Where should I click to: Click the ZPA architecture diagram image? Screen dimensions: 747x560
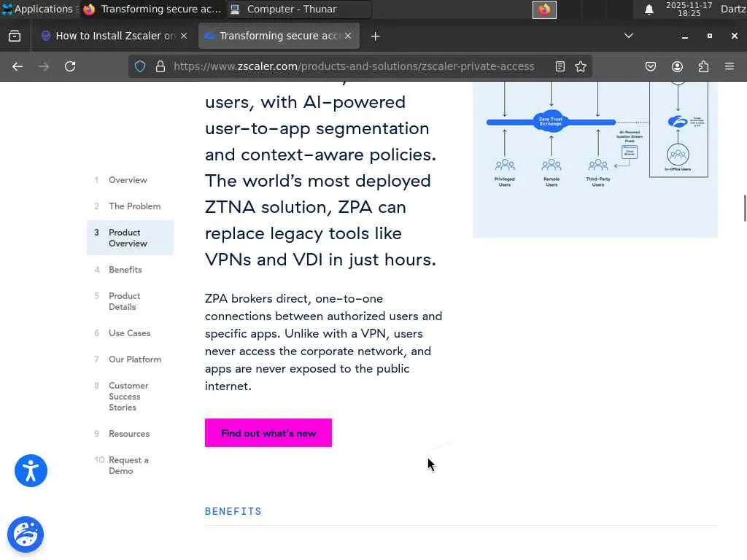[595, 160]
